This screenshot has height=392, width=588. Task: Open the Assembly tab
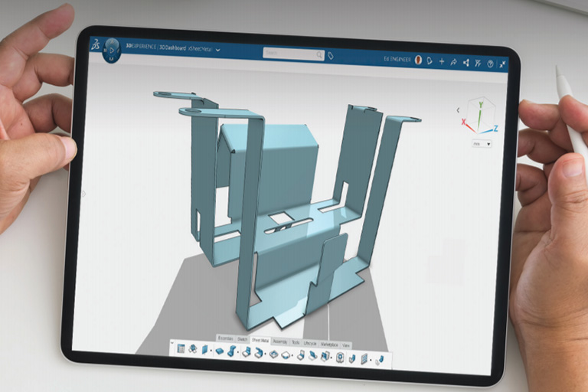click(x=280, y=340)
